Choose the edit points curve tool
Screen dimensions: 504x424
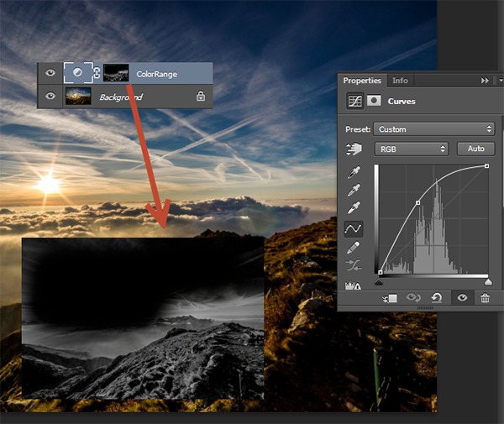pos(354,229)
